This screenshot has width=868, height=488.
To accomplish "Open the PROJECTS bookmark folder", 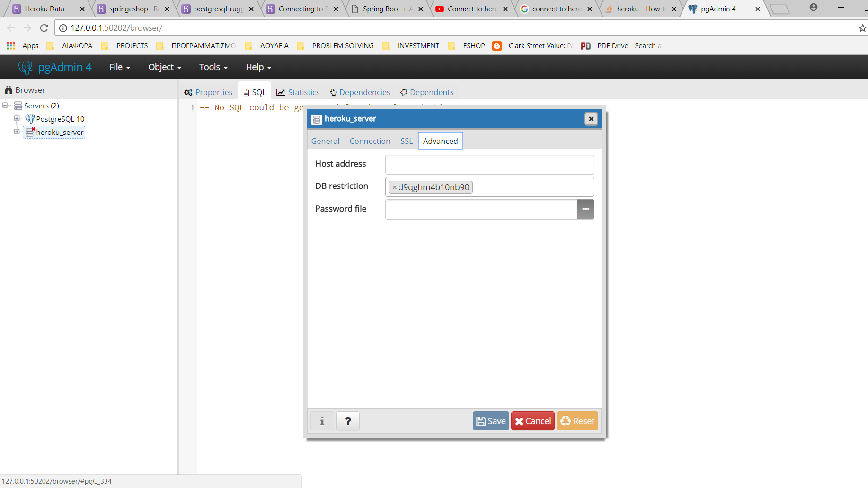I will pos(124,46).
